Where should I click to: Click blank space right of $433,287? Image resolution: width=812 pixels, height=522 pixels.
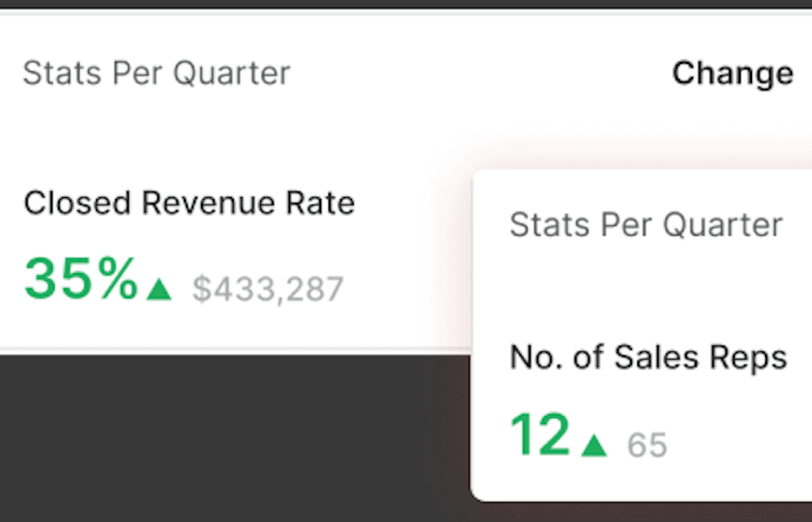pyautogui.click(x=404, y=289)
